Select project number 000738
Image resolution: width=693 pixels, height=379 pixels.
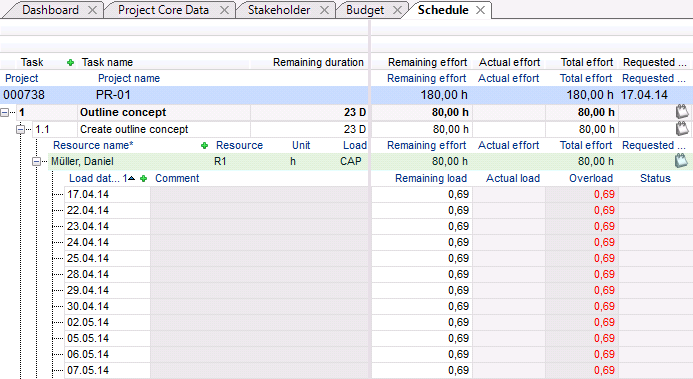pyautogui.click(x=24, y=95)
